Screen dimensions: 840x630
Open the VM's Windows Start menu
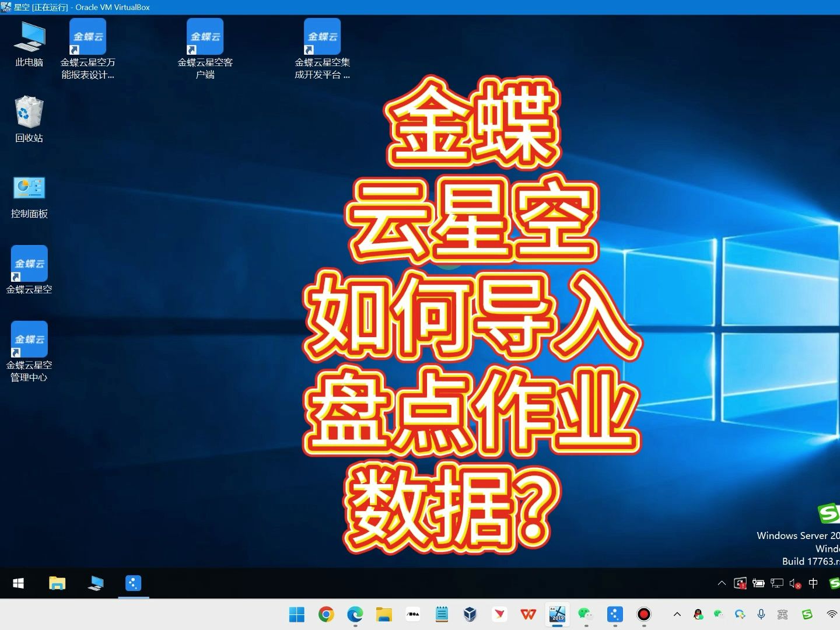[x=18, y=583]
